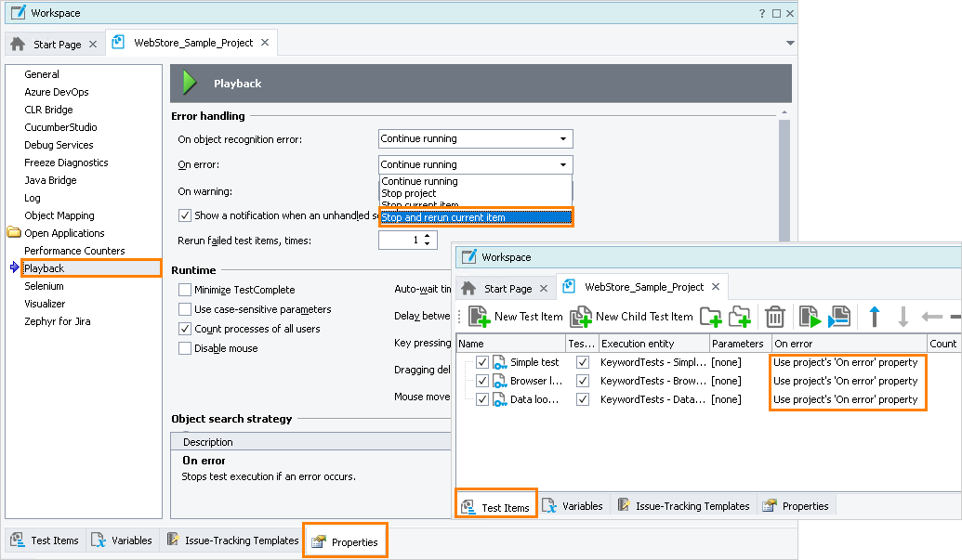Open the Selenium settings page
Image resolution: width=962 pixels, height=560 pixels.
pyautogui.click(x=45, y=286)
